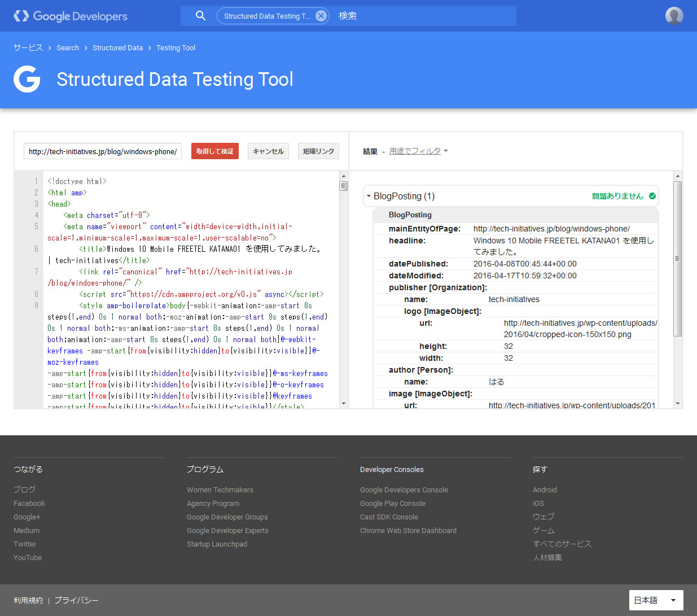Viewport: 697px width, 616px height.
Task: Click code line 1 doctype html
Action: pyautogui.click(x=77, y=181)
